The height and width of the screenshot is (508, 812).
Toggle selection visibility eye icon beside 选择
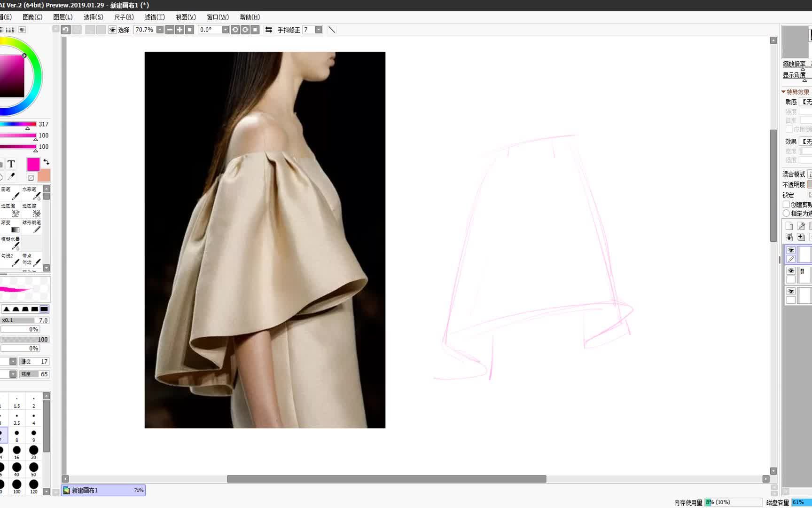(x=112, y=30)
